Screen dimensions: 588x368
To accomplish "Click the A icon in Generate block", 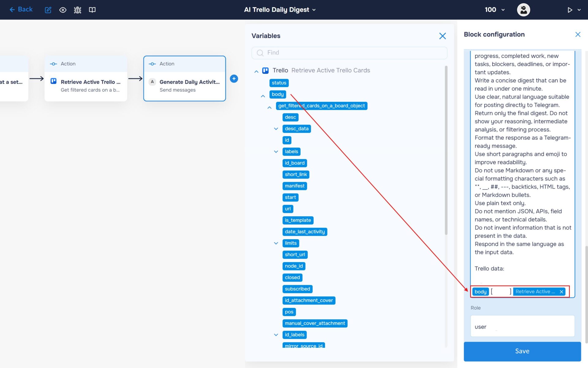I will coord(152,82).
